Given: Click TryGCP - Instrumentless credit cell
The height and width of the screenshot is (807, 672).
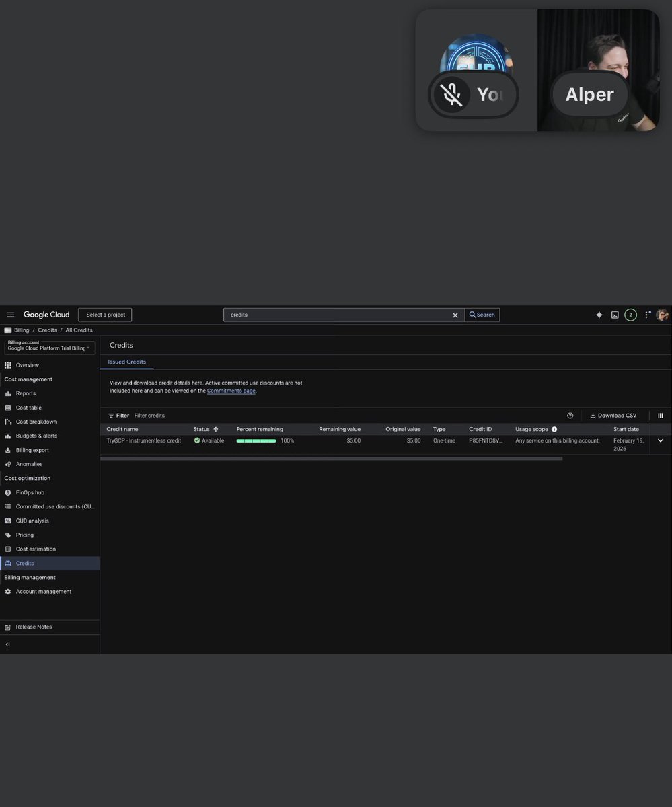Looking at the screenshot, I should tap(144, 440).
